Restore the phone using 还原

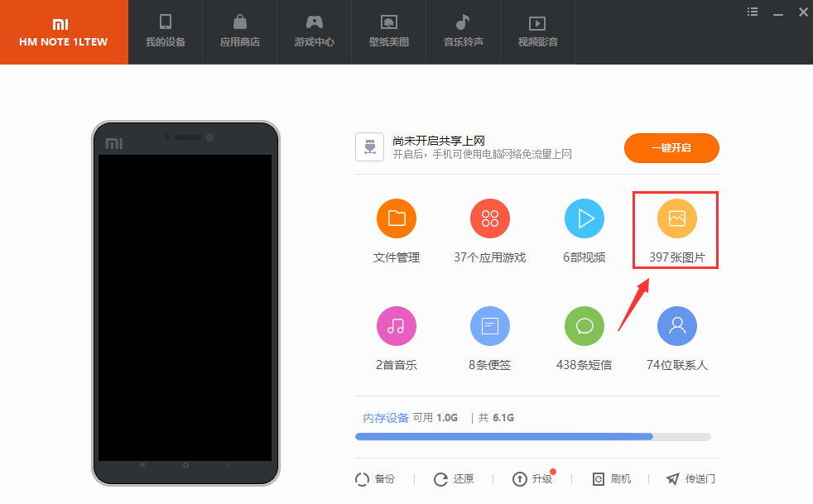(454, 478)
